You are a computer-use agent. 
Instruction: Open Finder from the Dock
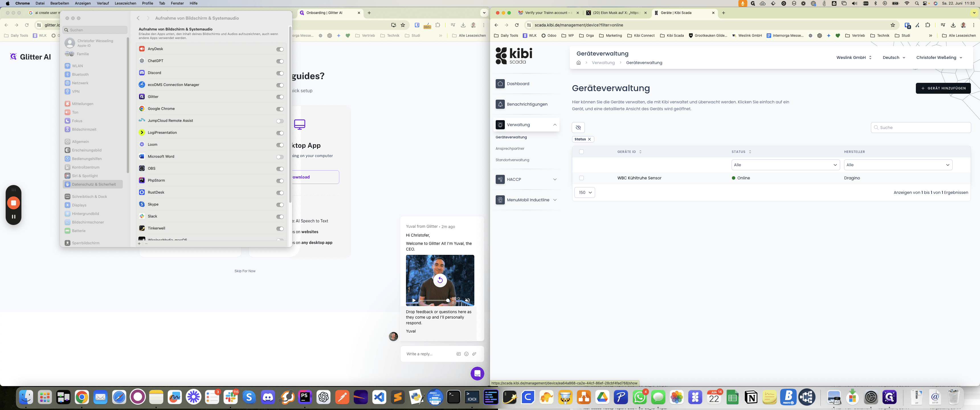(26, 397)
